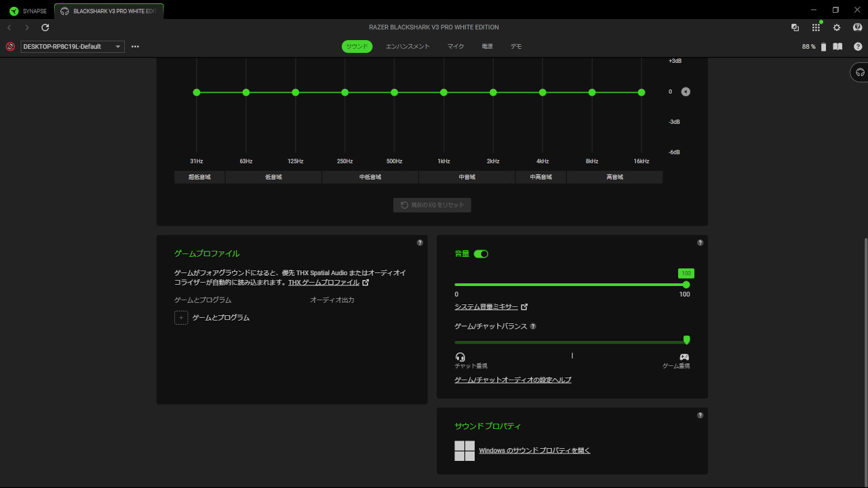The image size is (868, 488).
Task: Toggle the 音量 switch
Action: pos(481,253)
